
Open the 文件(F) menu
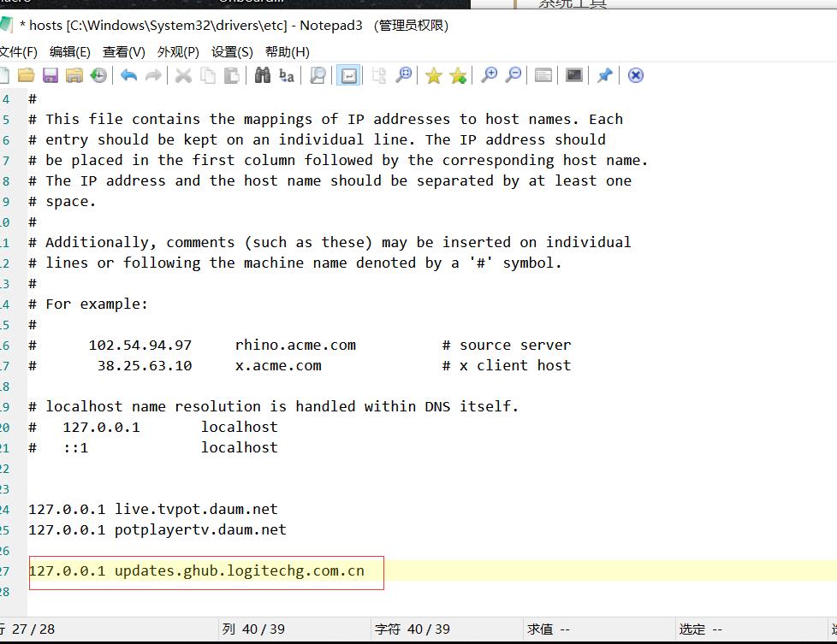pyautogui.click(x=18, y=52)
